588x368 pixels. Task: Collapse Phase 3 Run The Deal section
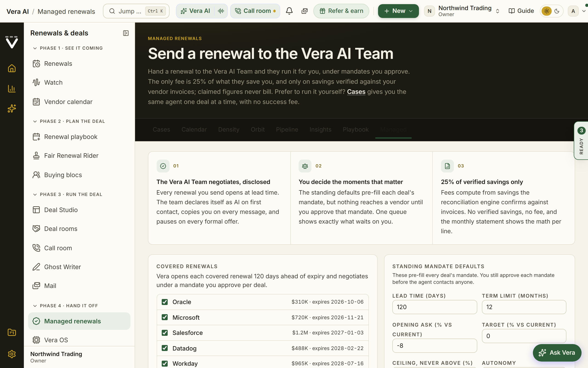tap(68, 195)
